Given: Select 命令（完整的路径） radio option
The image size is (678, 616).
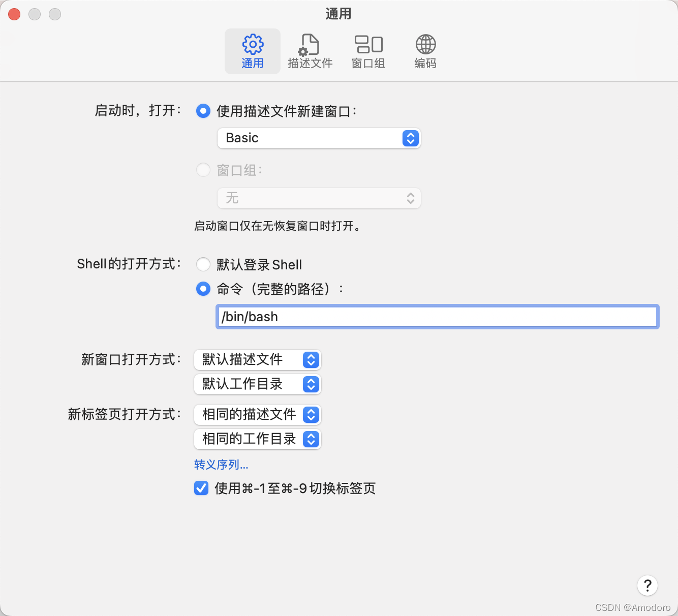Looking at the screenshot, I should [203, 289].
